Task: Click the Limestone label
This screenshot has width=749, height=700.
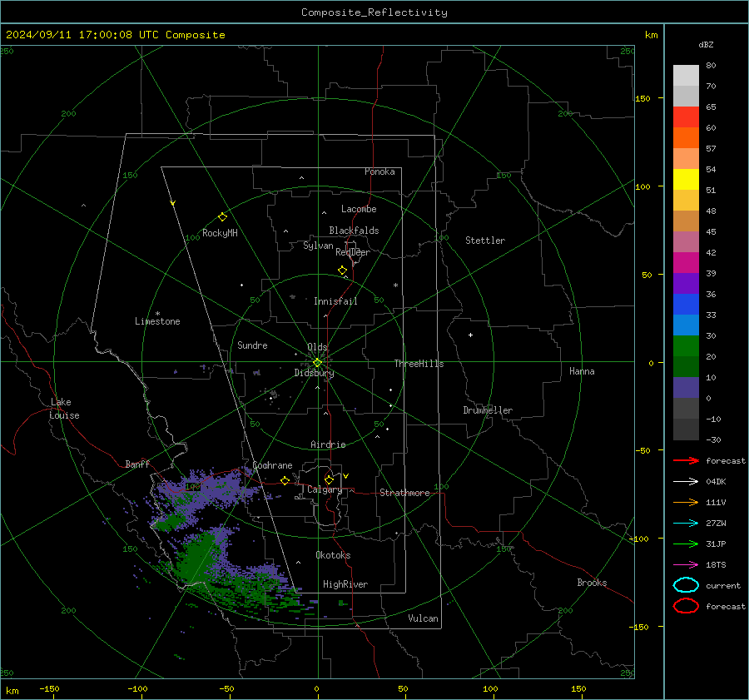Action: click(x=157, y=321)
